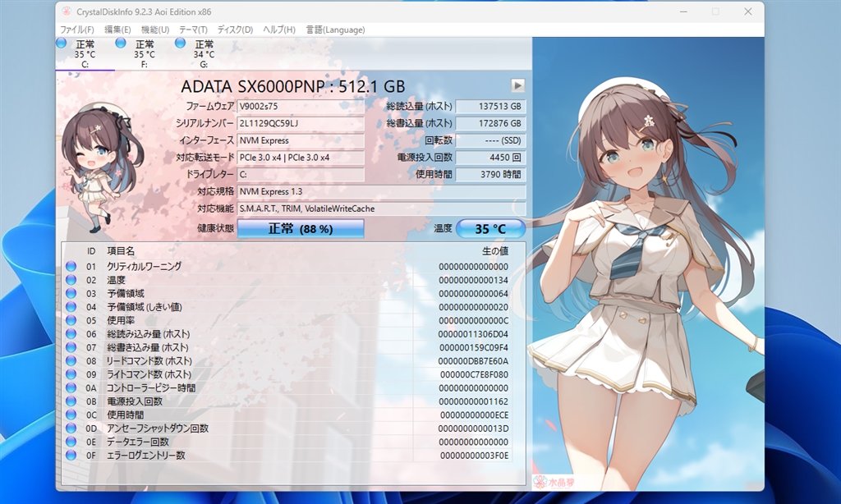Click the status icon for 予備領域 row 03
This screenshot has height=504, width=841.
(71, 293)
